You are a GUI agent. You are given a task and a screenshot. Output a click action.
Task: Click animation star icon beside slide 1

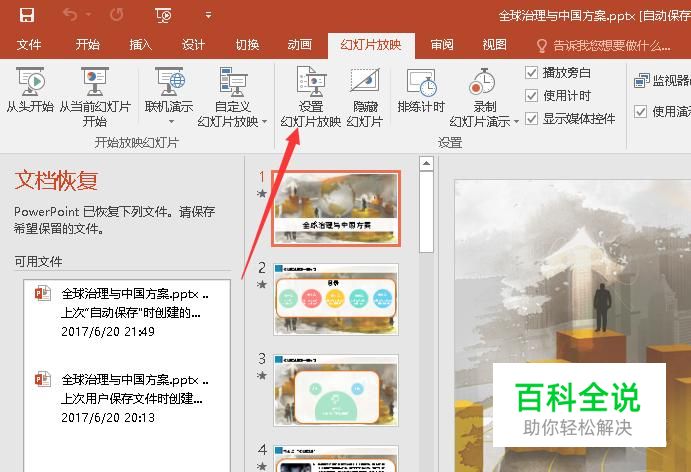262,193
